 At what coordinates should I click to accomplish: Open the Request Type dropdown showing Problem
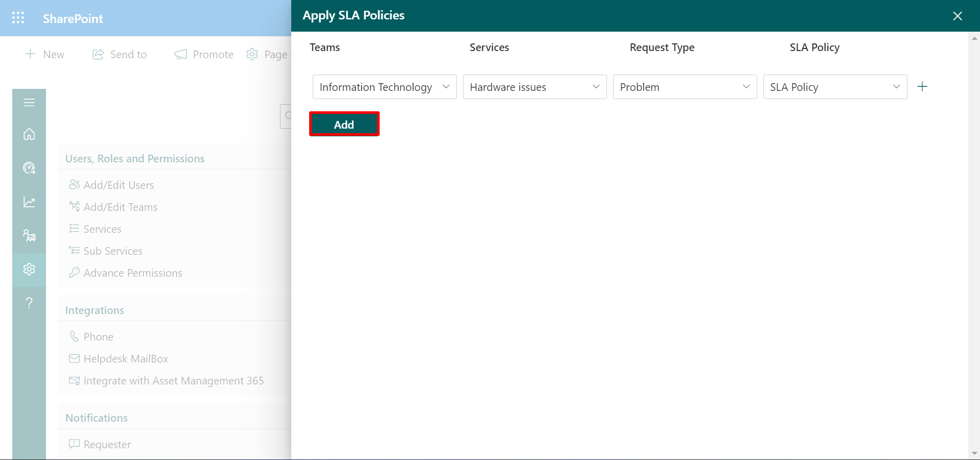(685, 87)
